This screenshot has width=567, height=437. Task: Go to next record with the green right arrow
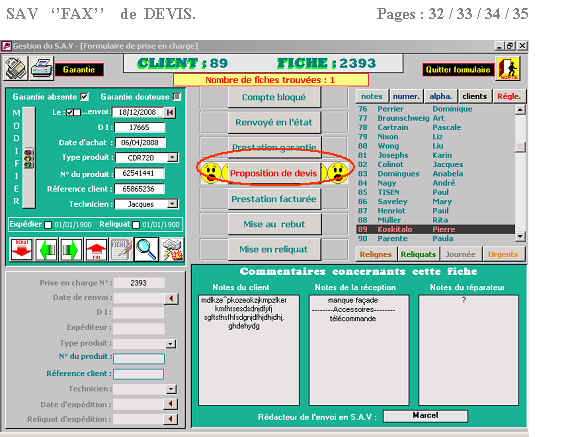[x=71, y=250]
